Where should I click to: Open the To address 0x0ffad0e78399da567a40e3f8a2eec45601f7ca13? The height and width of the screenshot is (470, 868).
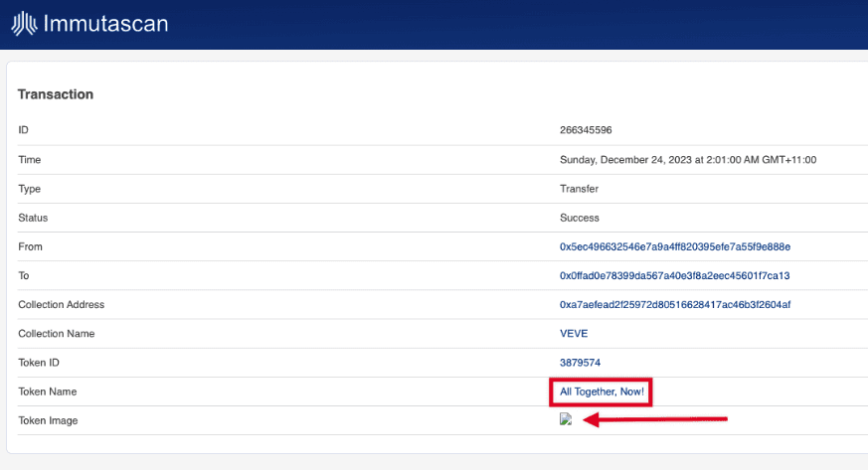tap(674, 275)
